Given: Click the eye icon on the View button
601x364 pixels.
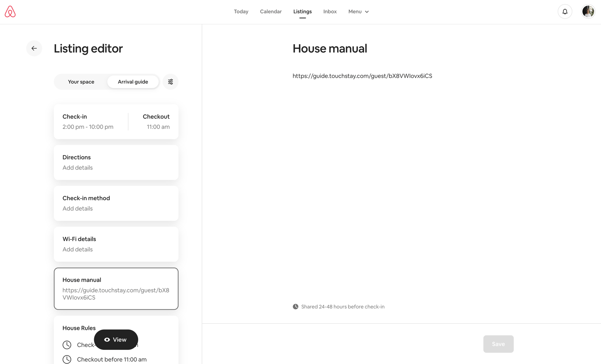Looking at the screenshot, I should (107, 339).
